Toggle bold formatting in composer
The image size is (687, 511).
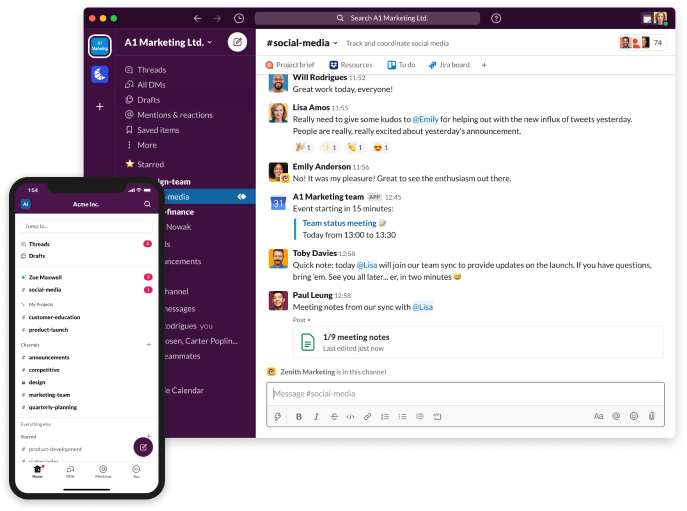pos(299,417)
